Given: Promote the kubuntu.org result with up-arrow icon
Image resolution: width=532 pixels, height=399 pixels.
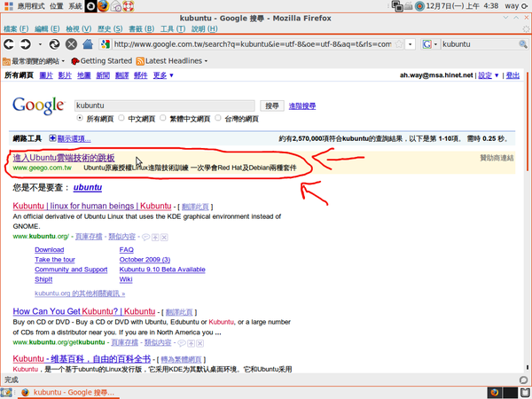Looking at the screenshot, I should click(x=155, y=237).
